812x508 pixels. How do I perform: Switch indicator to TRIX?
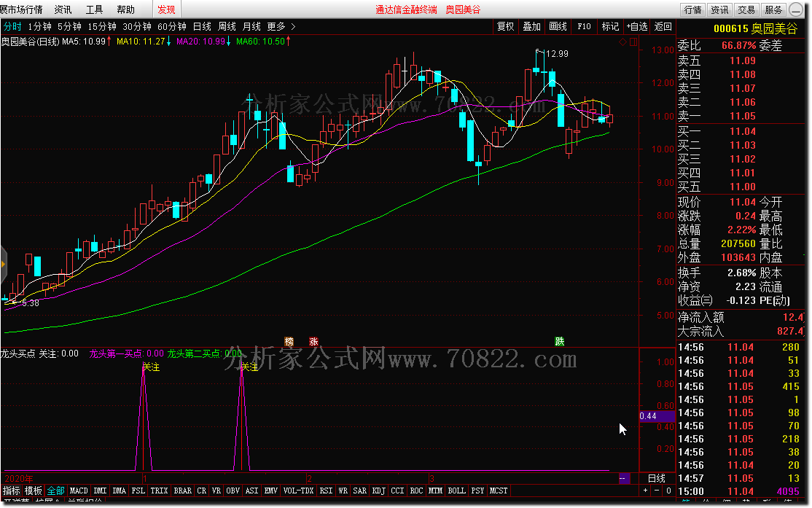click(159, 491)
